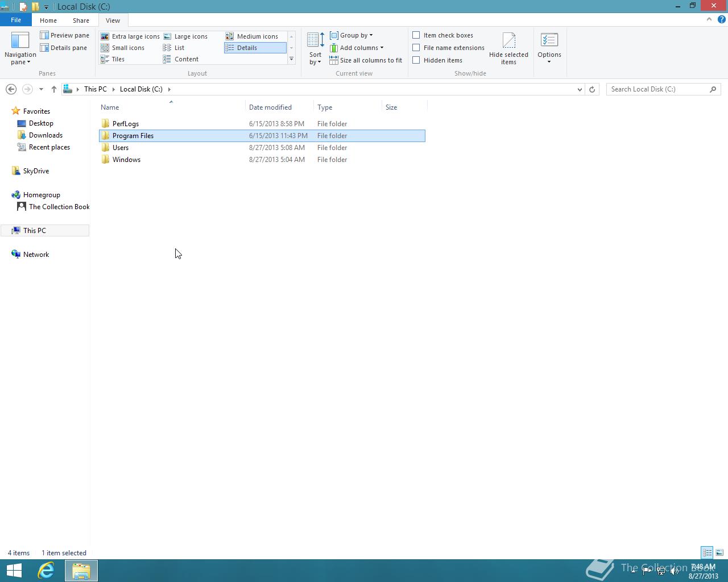Go up one level with Up arrow

(54, 89)
